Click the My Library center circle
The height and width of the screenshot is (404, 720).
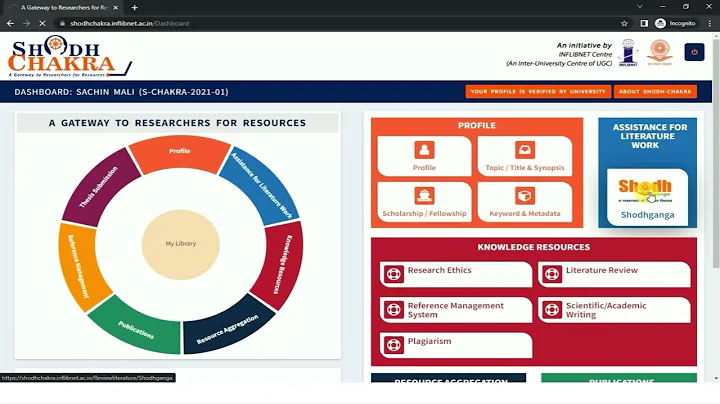[180, 244]
